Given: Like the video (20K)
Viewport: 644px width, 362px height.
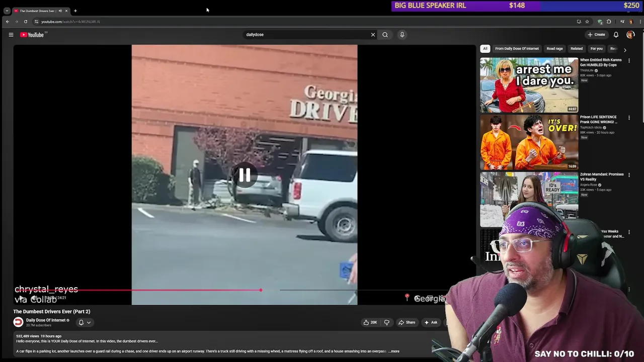Looking at the screenshot, I should pyautogui.click(x=370, y=322).
